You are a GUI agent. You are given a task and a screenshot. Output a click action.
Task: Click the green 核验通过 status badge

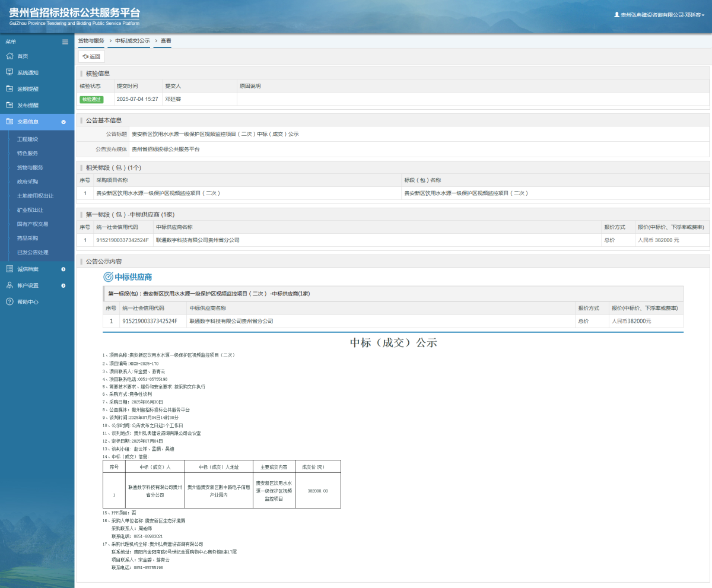coord(91,99)
